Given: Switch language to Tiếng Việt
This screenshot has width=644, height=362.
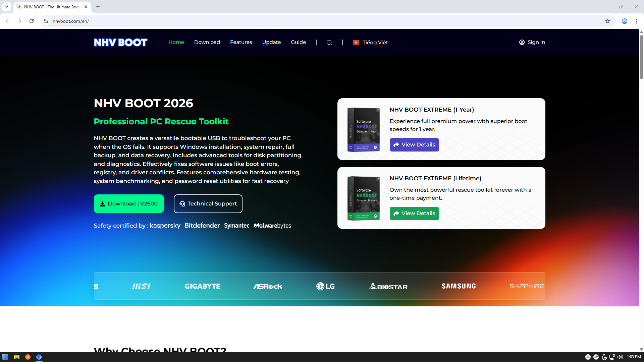Looking at the screenshot, I should (x=370, y=43).
